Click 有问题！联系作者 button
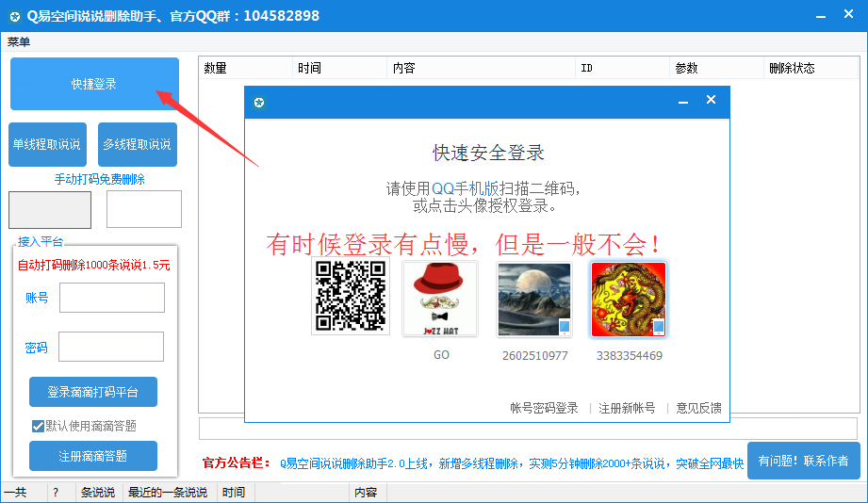868x503 pixels. point(803,461)
